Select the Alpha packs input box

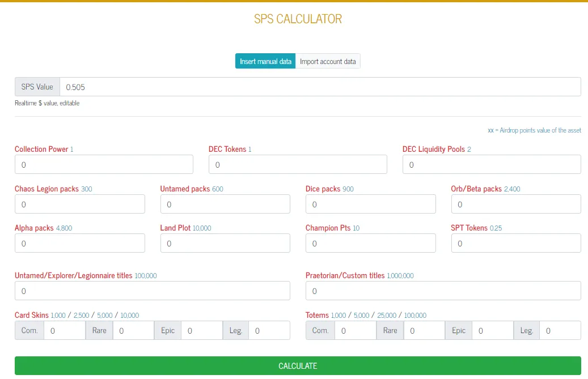click(x=80, y=243)
